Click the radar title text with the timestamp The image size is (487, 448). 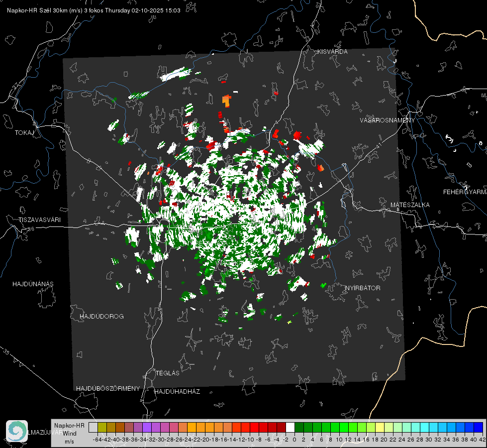pos(94,10)
